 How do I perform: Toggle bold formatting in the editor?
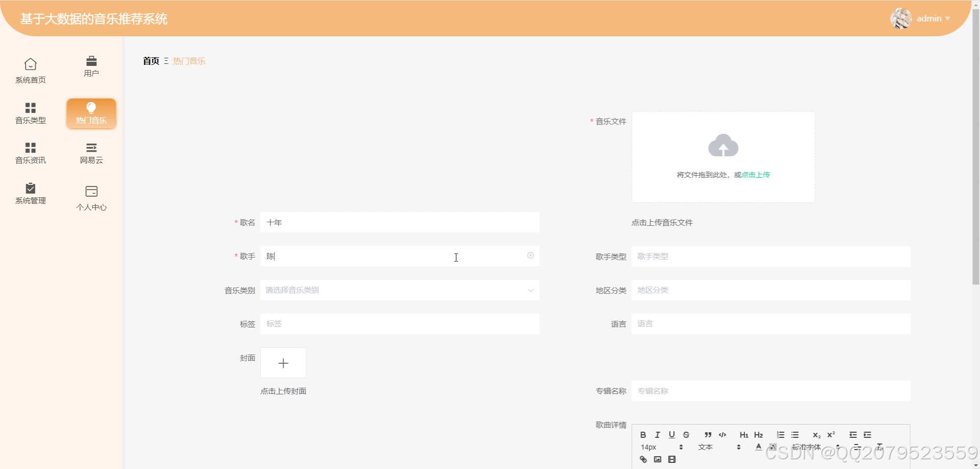[x=643, y=434]
